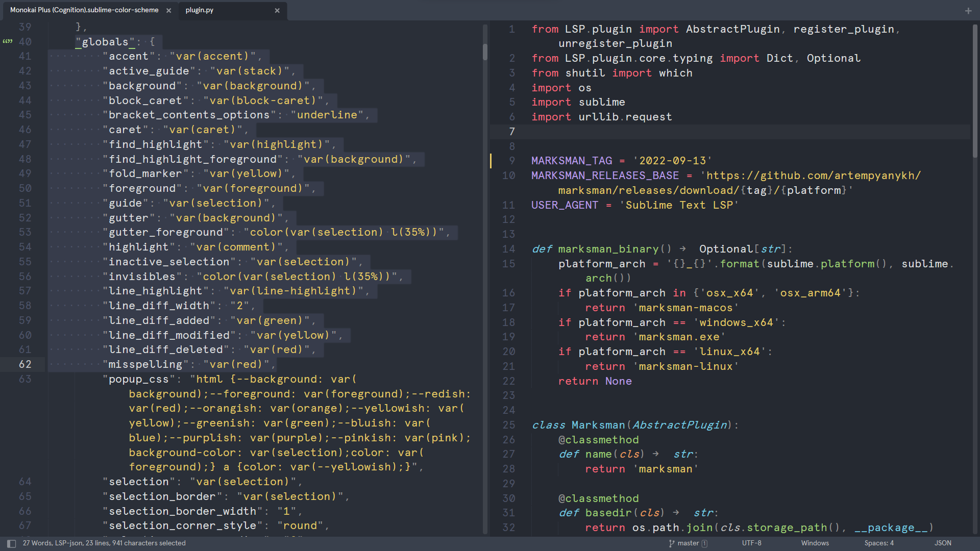
Task: Click the "misspelling" key on line 62
Action: click(x=145, y=365)
